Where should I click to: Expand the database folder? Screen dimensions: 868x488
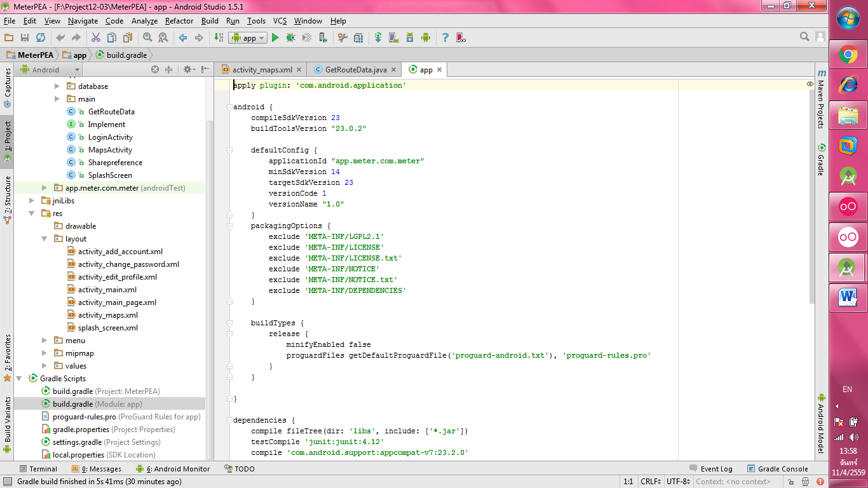57,86
